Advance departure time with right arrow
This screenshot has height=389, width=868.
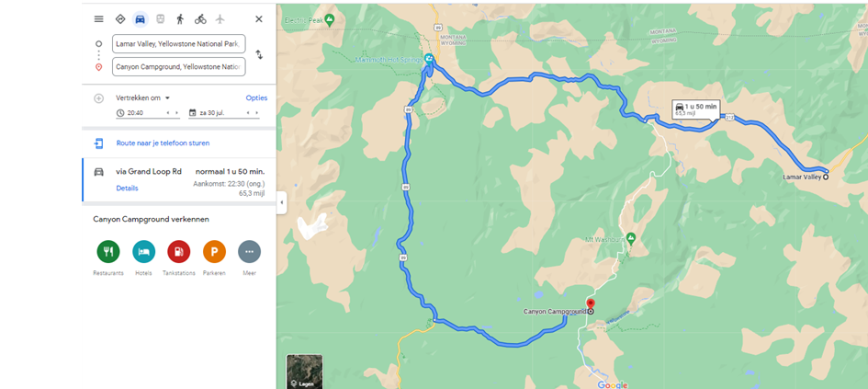(177, 113)
